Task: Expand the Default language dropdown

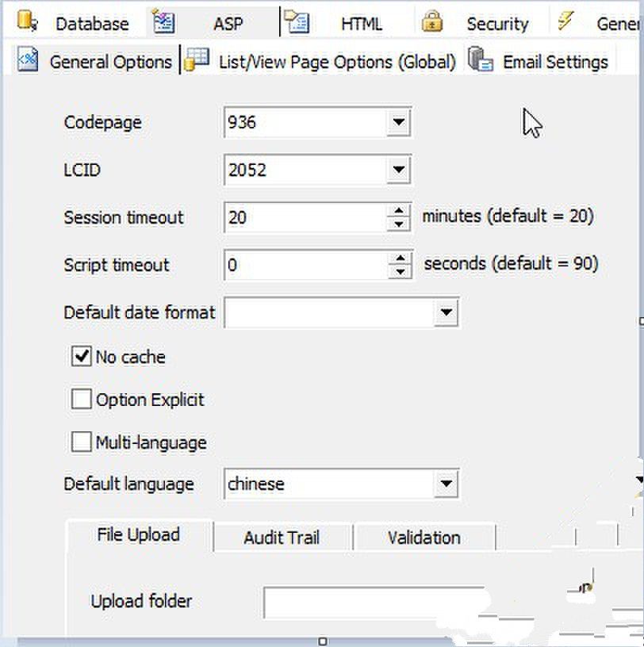Action: tap(447, 483)
